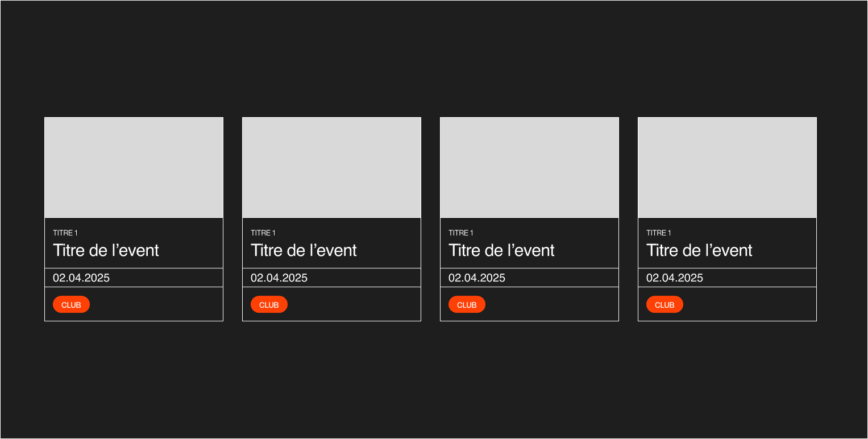The image size is (868, 439).
Task: Click the 02.04.2025 date on the third card
Action: pyautogui.click(x=477, y=278)
